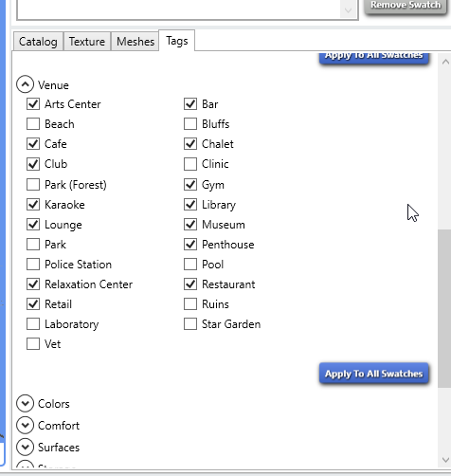Uncheck the Karaoke venue tag
The width and height of the screenshot is (451, 476).
point(33,205)
